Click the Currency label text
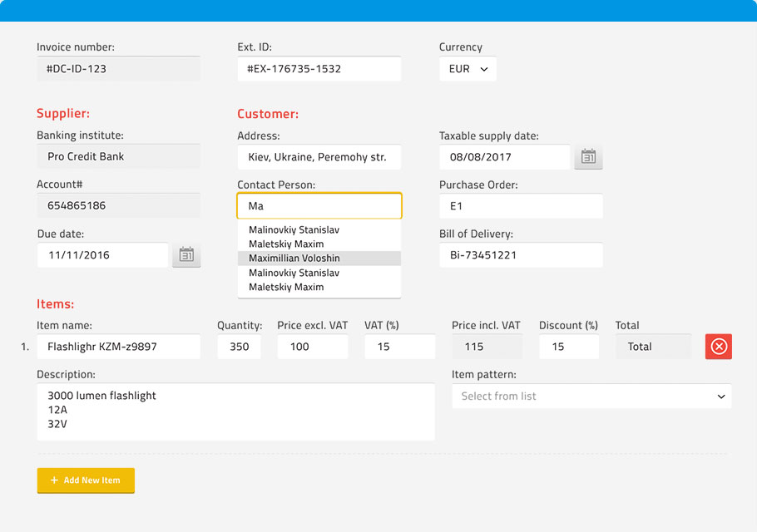The height and width of the screenshot is (532, 757). tap(461, 47)
